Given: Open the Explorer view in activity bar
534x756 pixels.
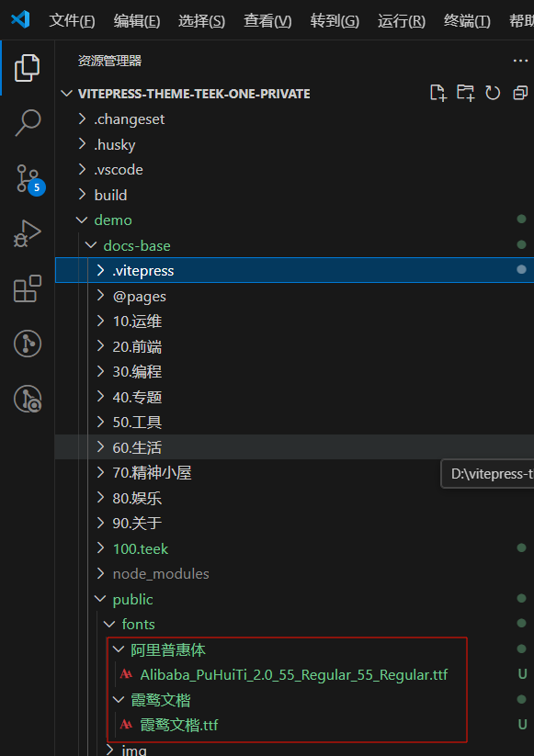Looking at the screenshot, I should coord(27,68).
